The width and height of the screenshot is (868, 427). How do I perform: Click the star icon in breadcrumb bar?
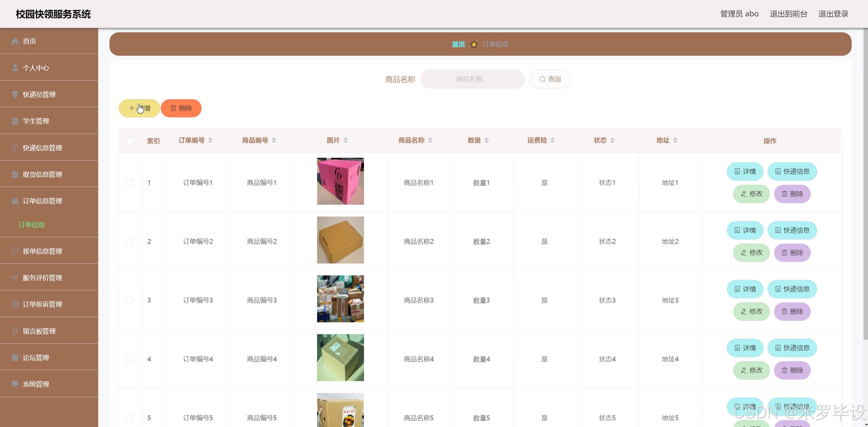coord(474,45)
